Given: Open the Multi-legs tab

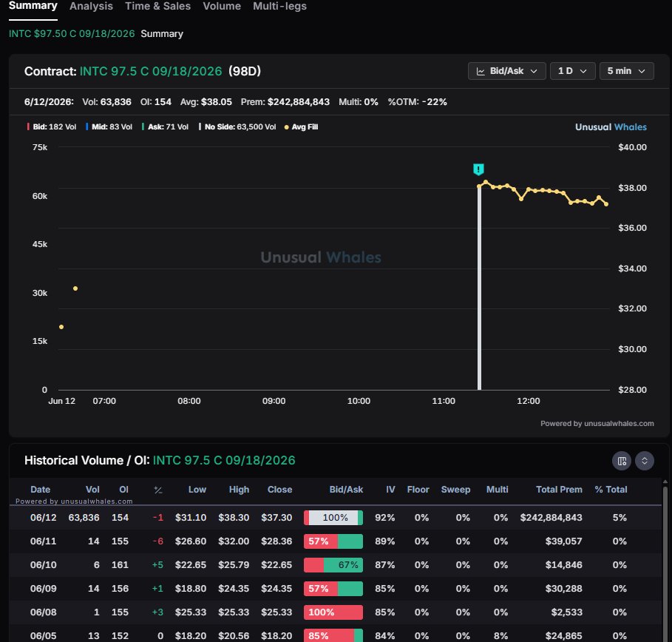Looking at the screenshot, I should click(279, 6).
